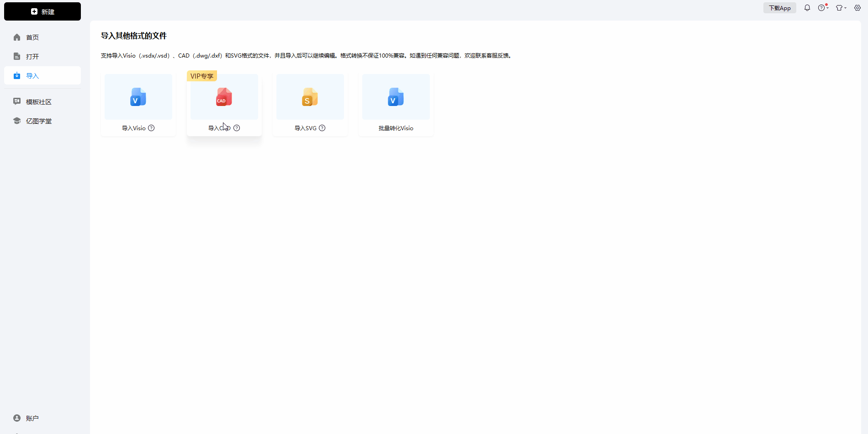This screenshot has height=434, width=868.
Task: Click the yellow SVG file icon
Action: point(310,97)
